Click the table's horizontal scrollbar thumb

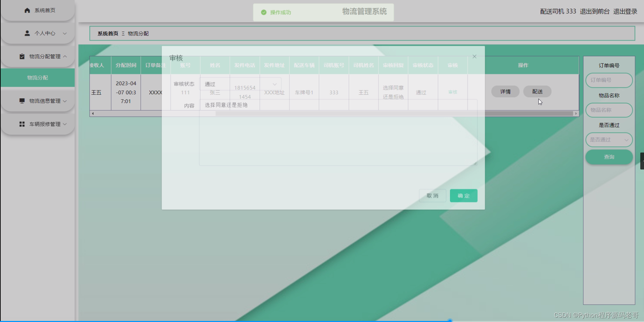pos(394,114)
